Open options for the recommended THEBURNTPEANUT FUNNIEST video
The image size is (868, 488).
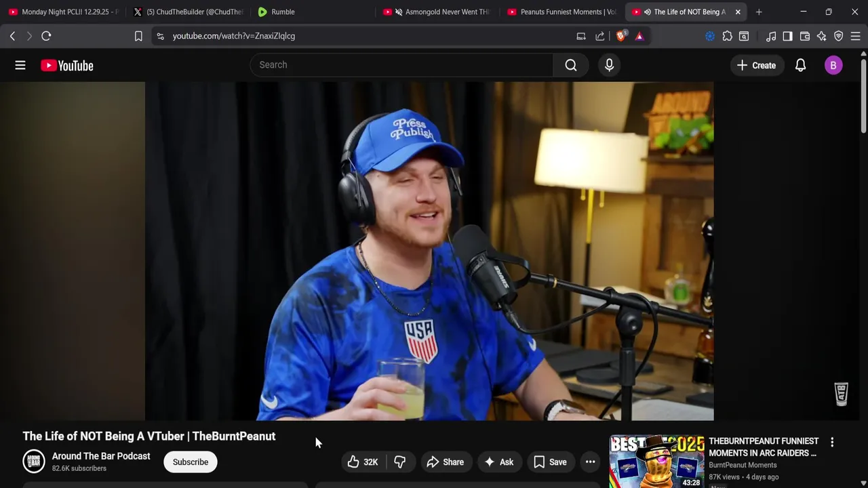(x=832, y=442)
